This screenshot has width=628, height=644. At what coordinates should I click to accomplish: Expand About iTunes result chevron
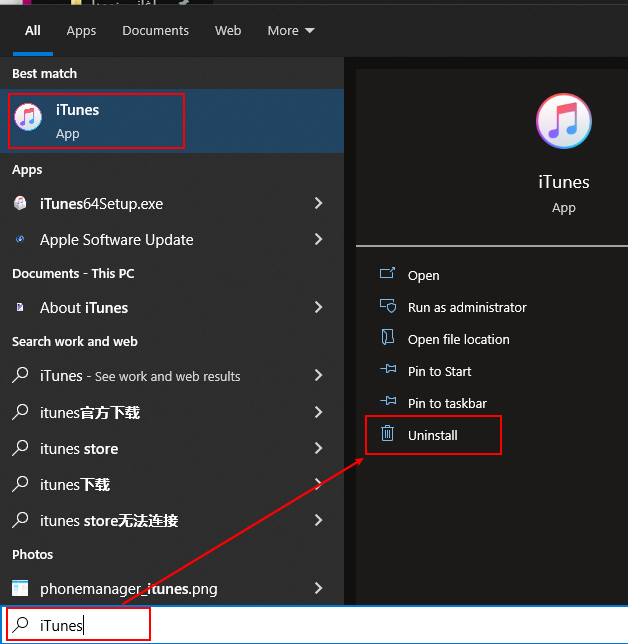tap(318, 307)
